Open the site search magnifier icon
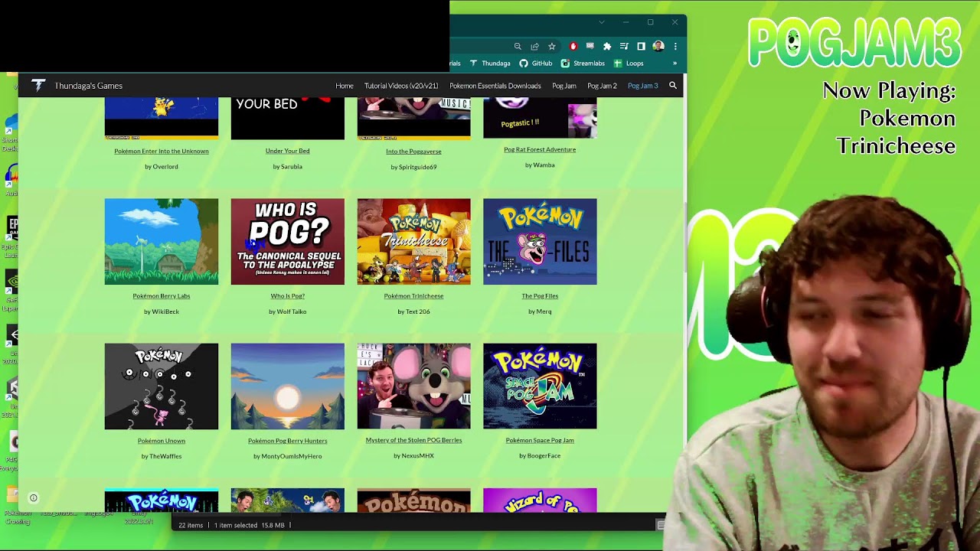980x551 pixels. tap(673, 86)
